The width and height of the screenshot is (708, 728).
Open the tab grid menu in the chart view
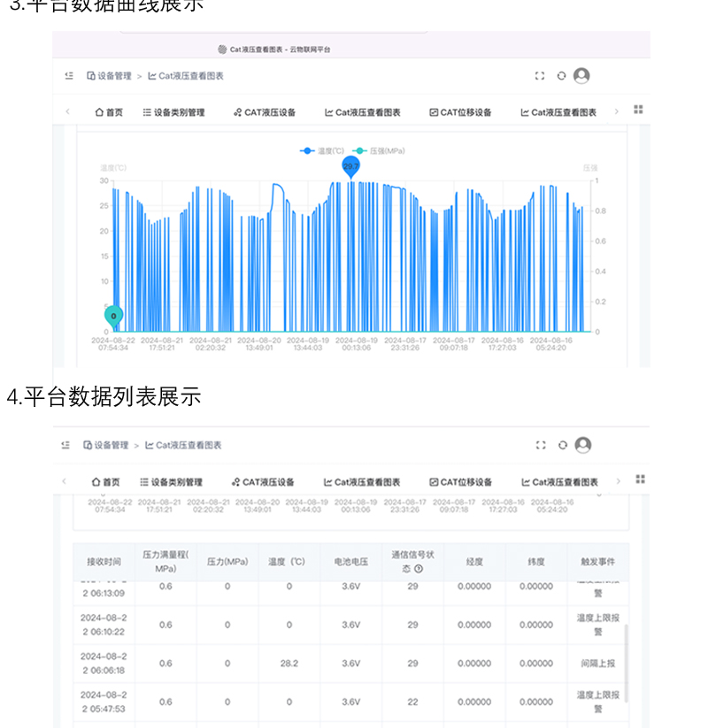tap(638, 110)
